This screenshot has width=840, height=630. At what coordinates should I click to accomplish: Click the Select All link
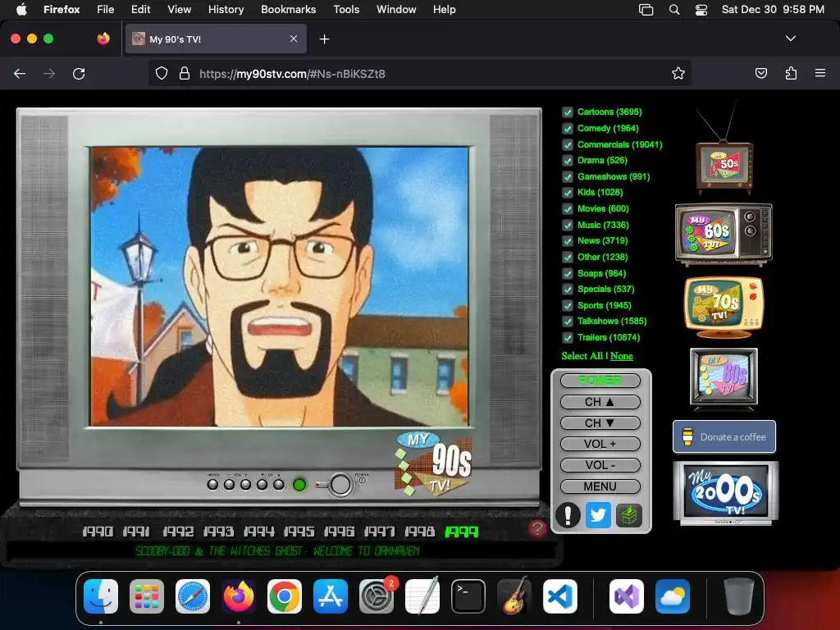(582, 356)
